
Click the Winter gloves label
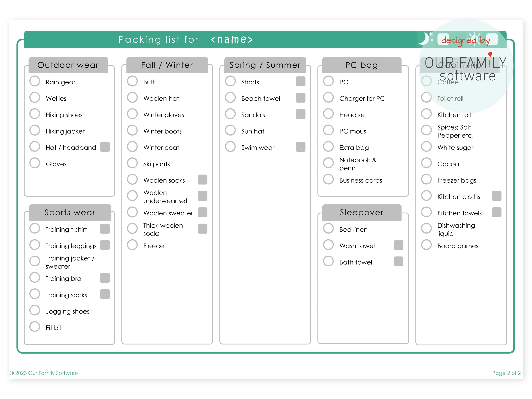tap(163, 115)
